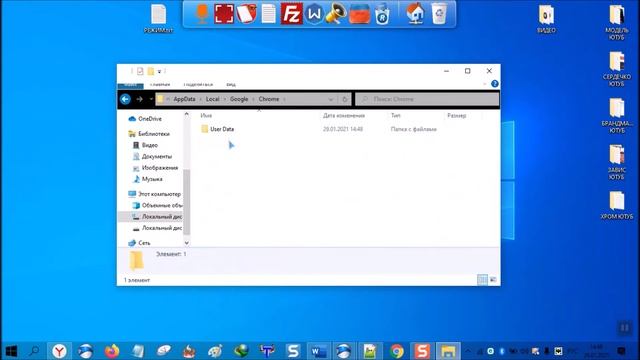Screen dimensions: 640x360
Task: Open the СЕРДЕЧКО ЮТУБ desktop folder
Action: tap(617, 69)
